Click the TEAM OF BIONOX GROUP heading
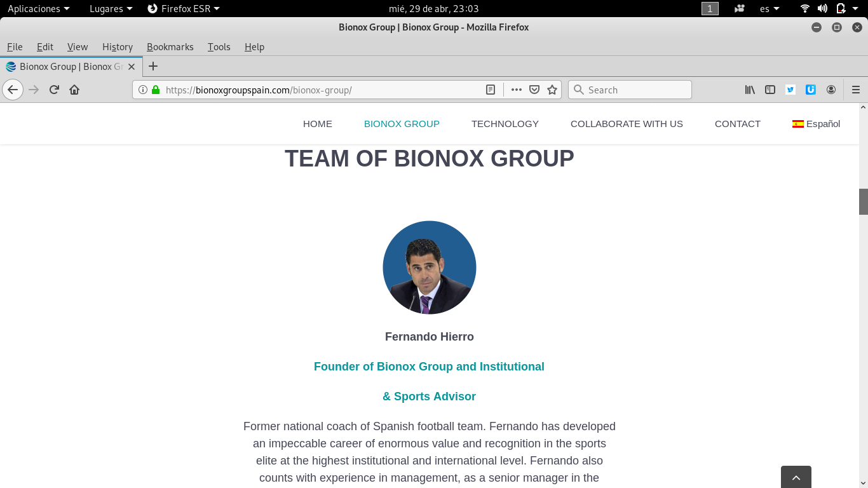Viewport: 868px width, 488px height. click(430, 158)
